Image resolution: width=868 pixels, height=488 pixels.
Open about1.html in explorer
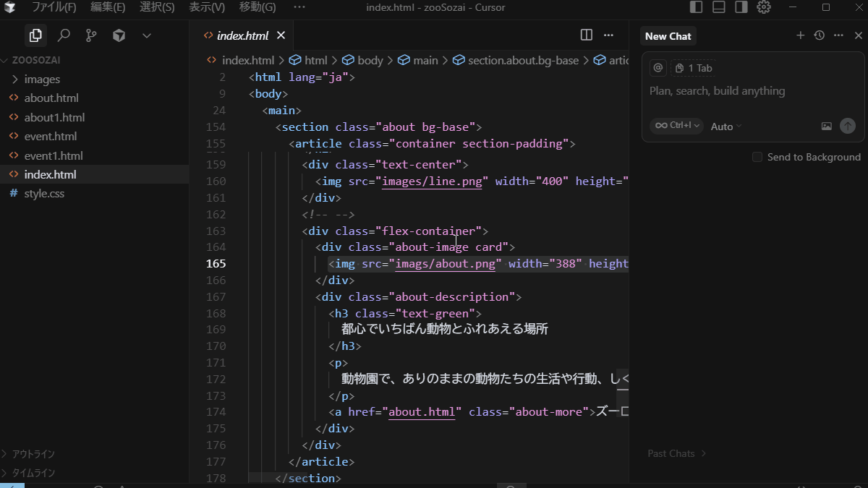pyautogui.click(x=95, y=117)
